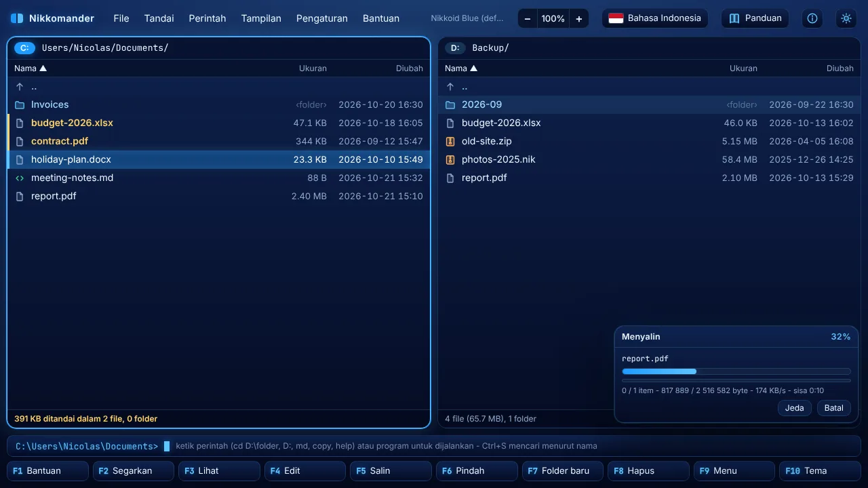
Task: Sort Documents pane by Nama column
Action: click(x=31, y=68)
